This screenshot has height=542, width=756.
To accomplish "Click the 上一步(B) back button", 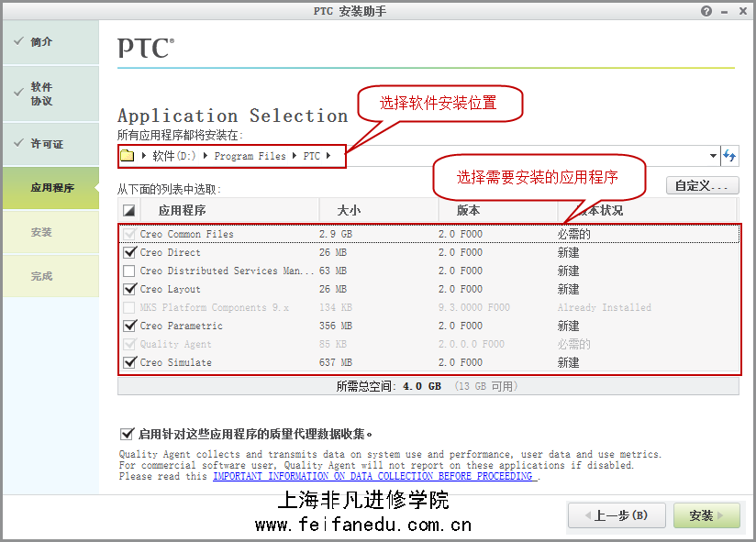I will pos(617,515).
